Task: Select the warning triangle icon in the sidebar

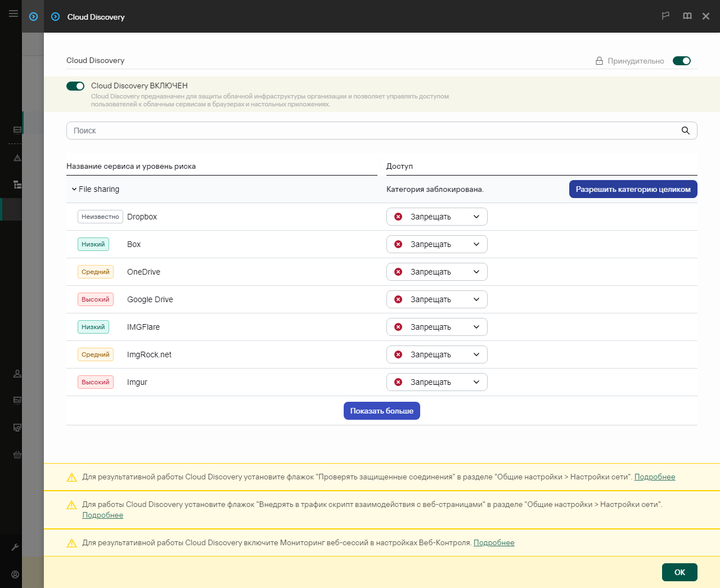Action: (17, 158)
